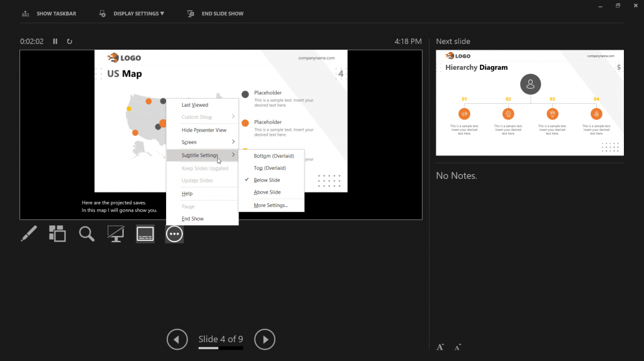Close the presenter view window
The image size is (644, 361).
click(x=635, y=6)
